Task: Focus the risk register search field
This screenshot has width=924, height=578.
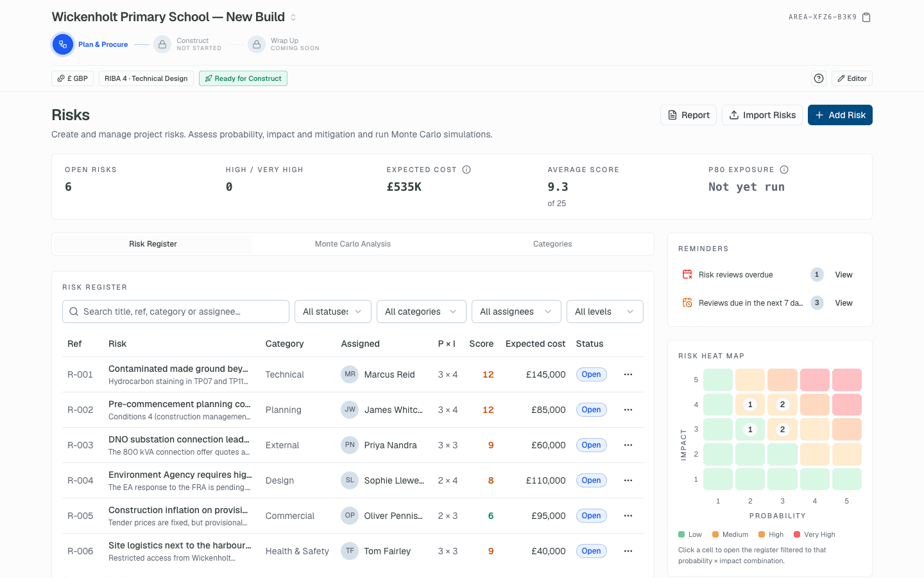Action: 176,311
